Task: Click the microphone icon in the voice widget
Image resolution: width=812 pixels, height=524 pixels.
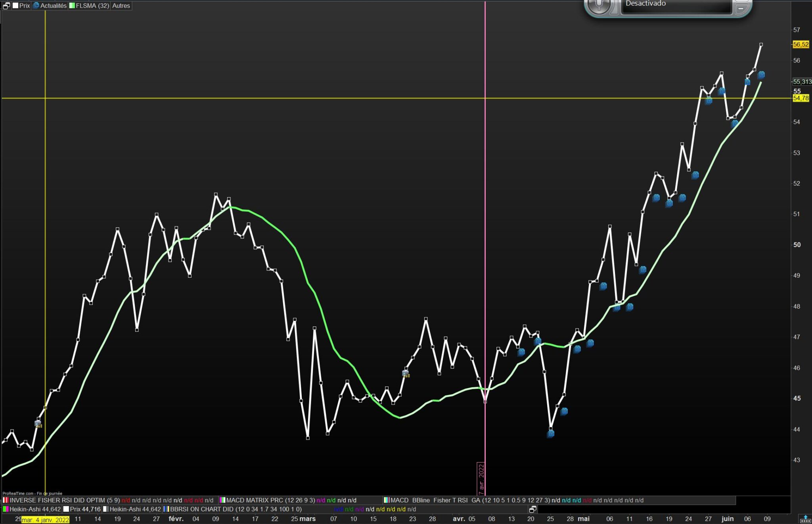Action: point(599,5)
